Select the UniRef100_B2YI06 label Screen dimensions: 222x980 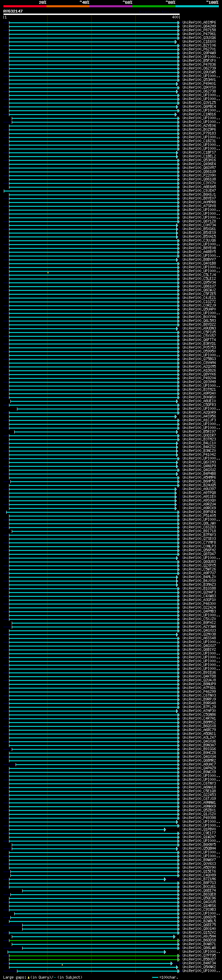point(199,45)
